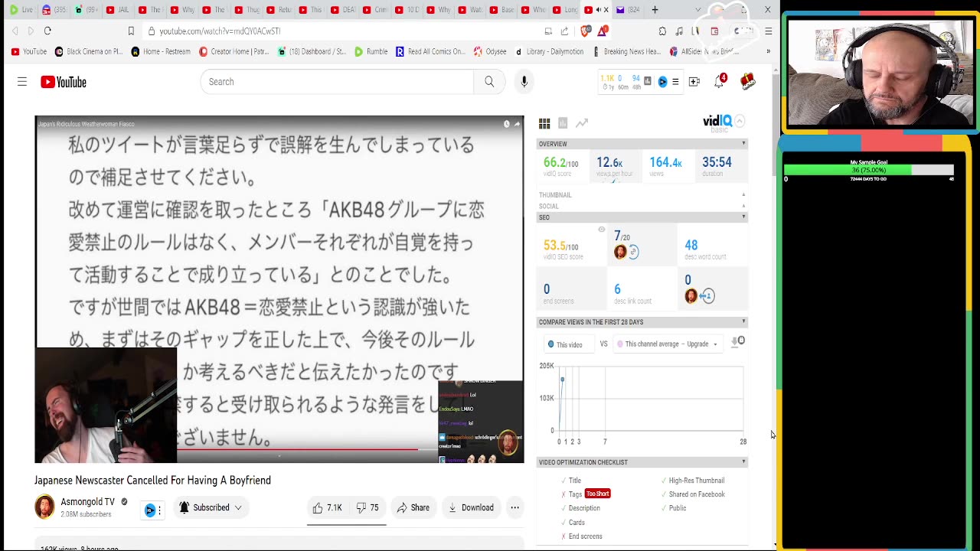Open YouTube notifications bell
This screenshot has height=551, width=980.
point(720,81)
